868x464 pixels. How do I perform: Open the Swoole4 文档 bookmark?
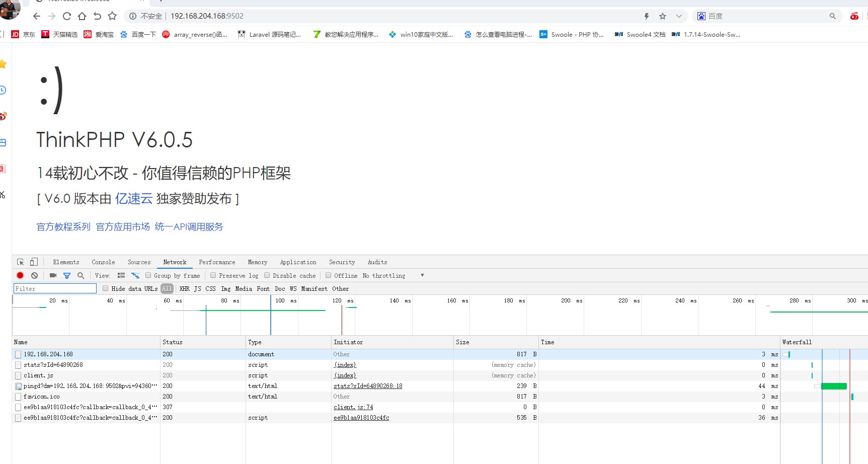coord(640,34)
